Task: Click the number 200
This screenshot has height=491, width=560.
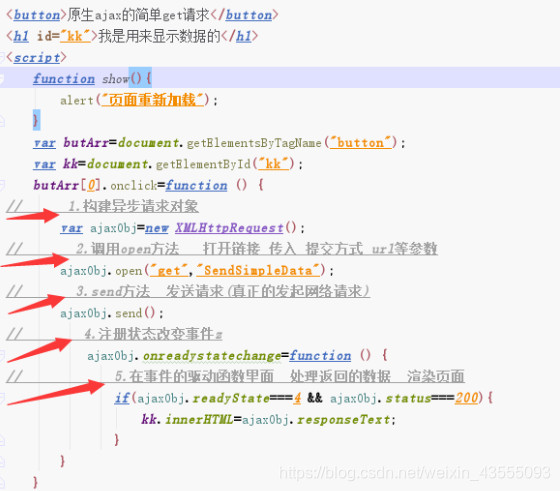Action: 466,398
